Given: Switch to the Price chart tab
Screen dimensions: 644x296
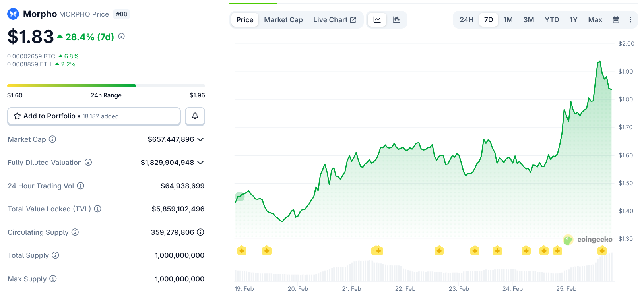Looking at the screenshot, I should [x=244, y=20].
